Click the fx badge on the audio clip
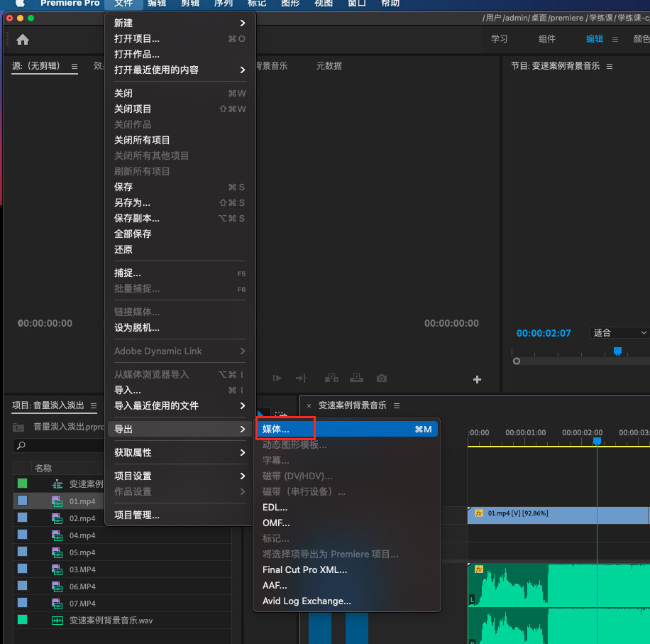Image resolution: width=650 pixels, height=644 pixels. click(x=479, y=569)
